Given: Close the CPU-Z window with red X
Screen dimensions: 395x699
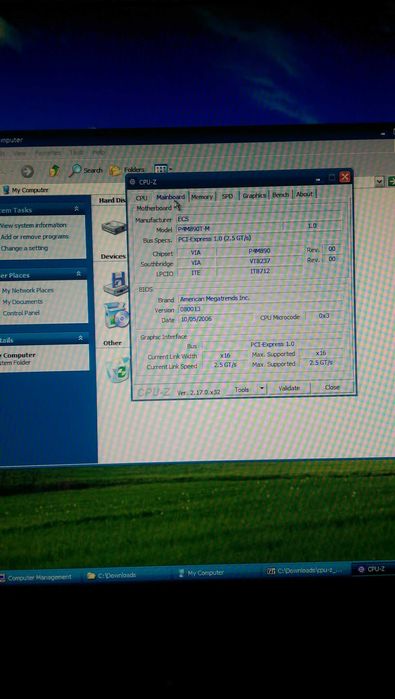Looking at the screenshot, I should [344, 177].
